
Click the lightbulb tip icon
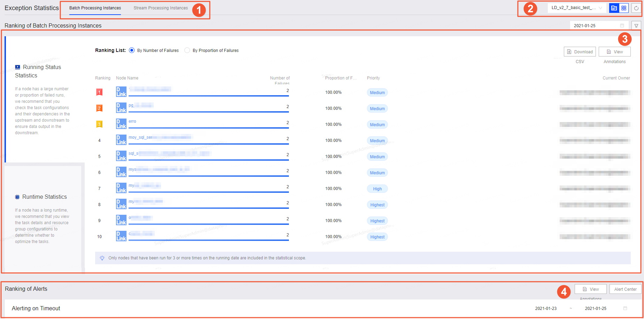coord(102,258)
